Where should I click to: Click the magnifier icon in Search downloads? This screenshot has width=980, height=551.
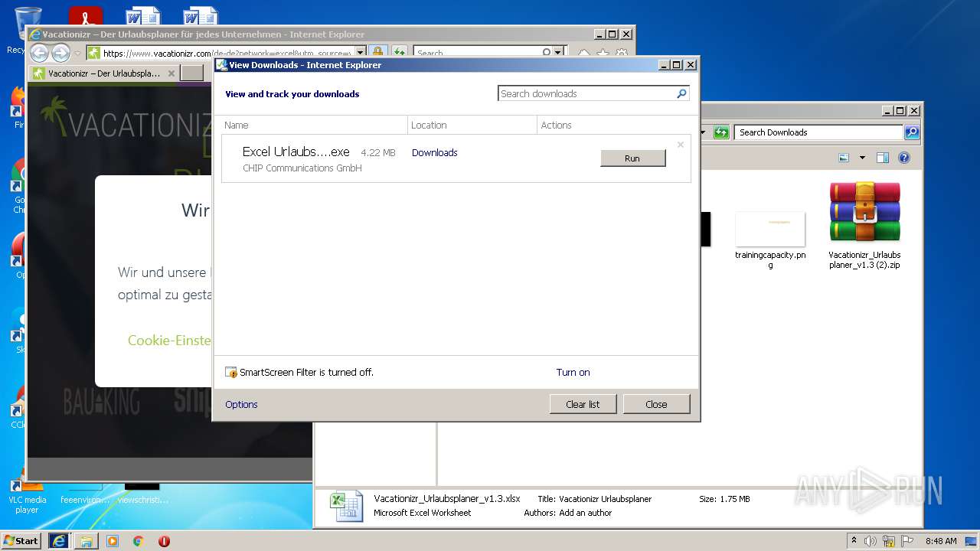pyautogui.click(x=681, y=93)
